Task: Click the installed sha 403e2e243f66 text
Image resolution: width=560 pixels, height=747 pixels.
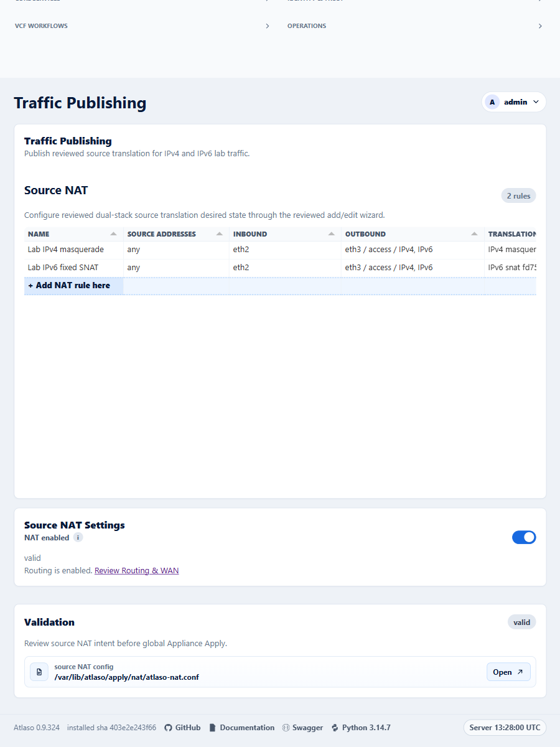Action: (111, 728)
